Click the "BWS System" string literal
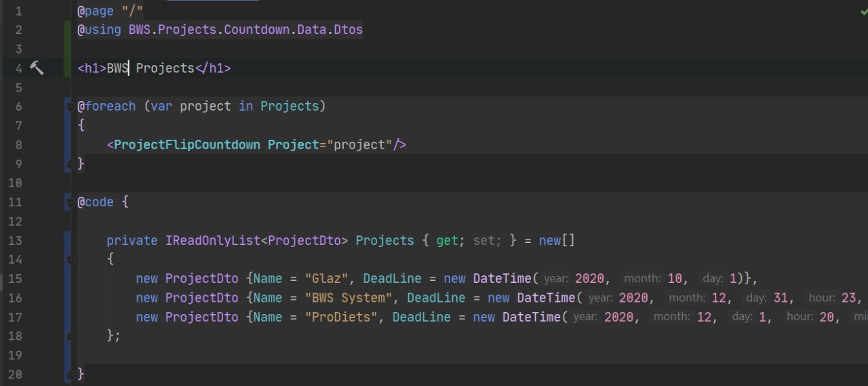Viewport: 868px width, 386px height. [349, 297]
